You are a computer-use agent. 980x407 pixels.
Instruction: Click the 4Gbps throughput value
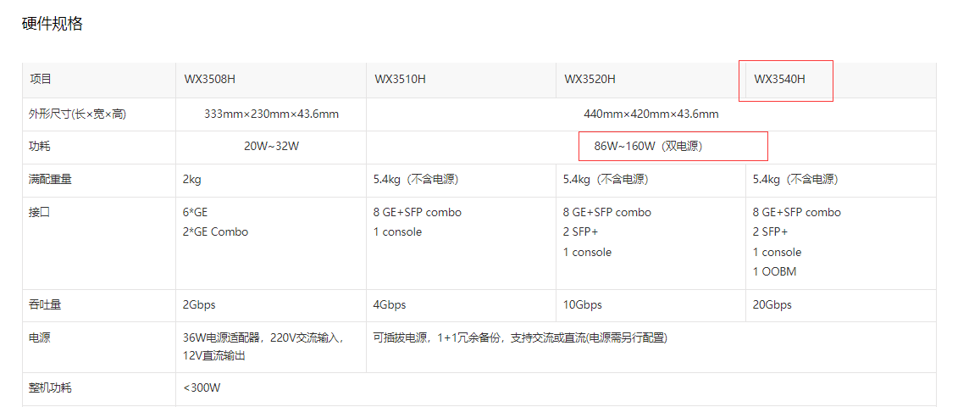[390, 305]
